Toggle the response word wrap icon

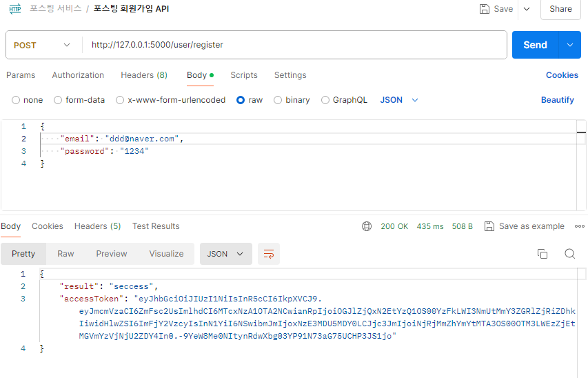point(269,254)
